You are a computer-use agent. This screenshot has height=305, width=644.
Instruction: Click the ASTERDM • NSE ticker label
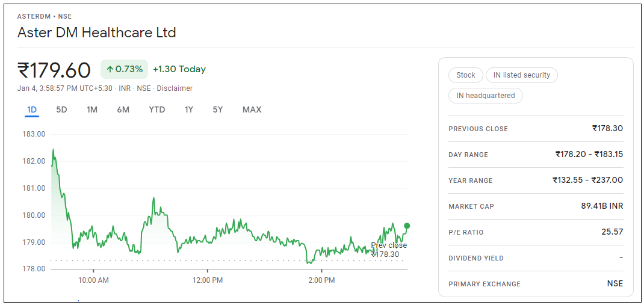[x=45, y=16]
